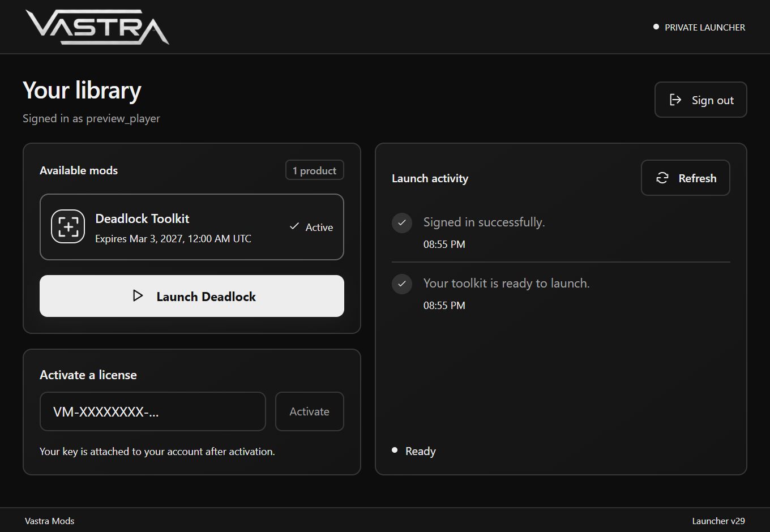Click the sign out arrow icon
The width and height of the screenshot is (770, 532).
tap(675, 100)
